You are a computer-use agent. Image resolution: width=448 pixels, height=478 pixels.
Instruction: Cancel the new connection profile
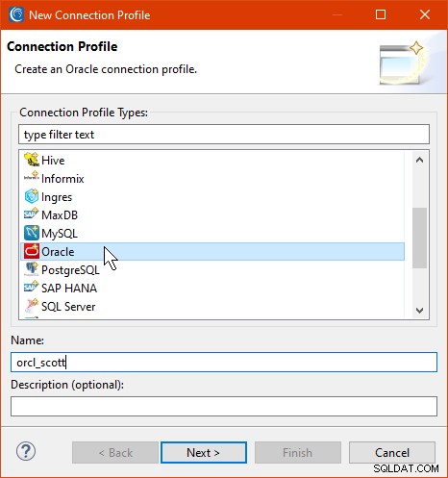coord(392,453)
